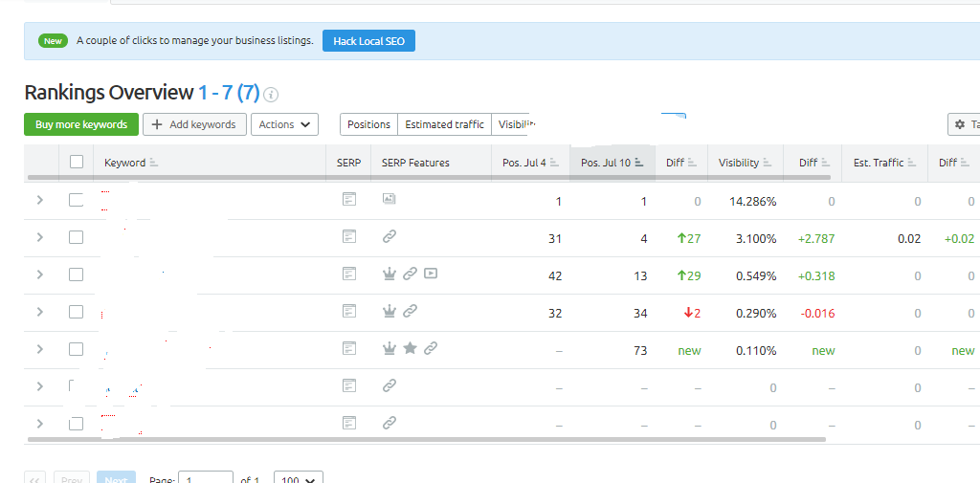Click bottom horizontal table scrollbar
The image size is (980, 483).
click(427, 439)
